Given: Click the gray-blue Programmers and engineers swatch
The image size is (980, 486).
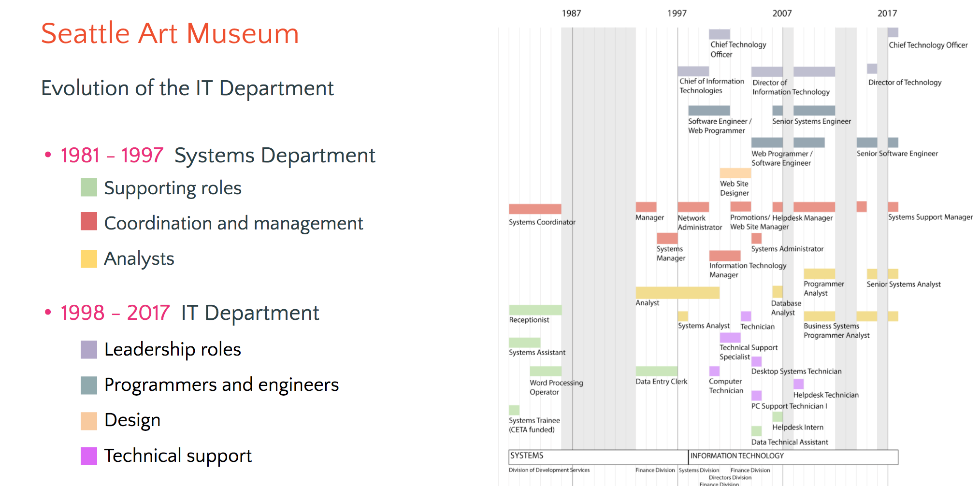Looking at the screenshot, I should [89, 386].
